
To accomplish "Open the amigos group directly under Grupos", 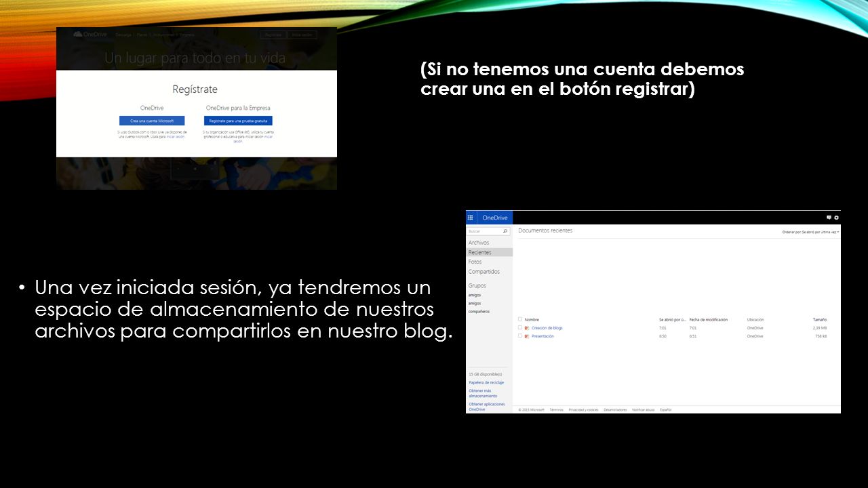I will pos(475,295).
